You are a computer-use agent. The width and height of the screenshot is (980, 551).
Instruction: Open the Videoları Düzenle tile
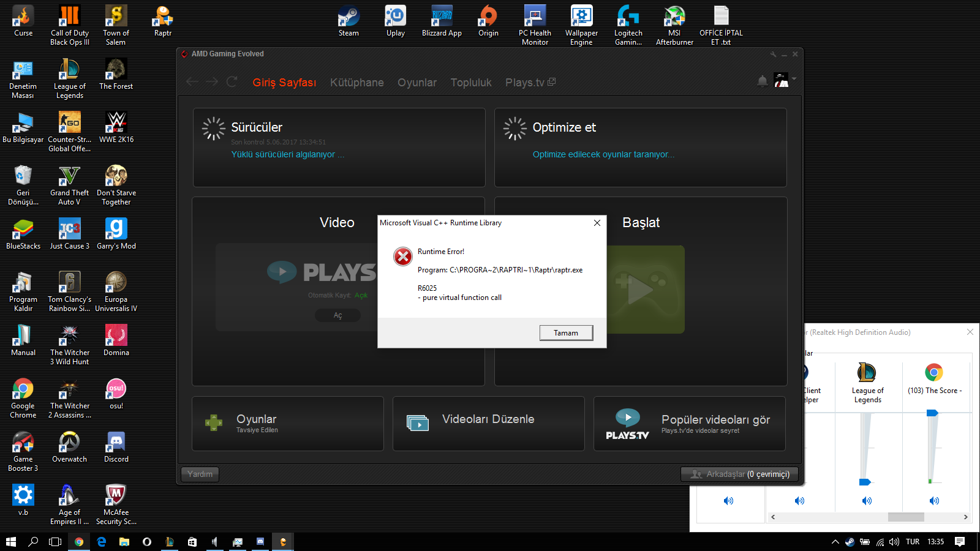point(489,424)
